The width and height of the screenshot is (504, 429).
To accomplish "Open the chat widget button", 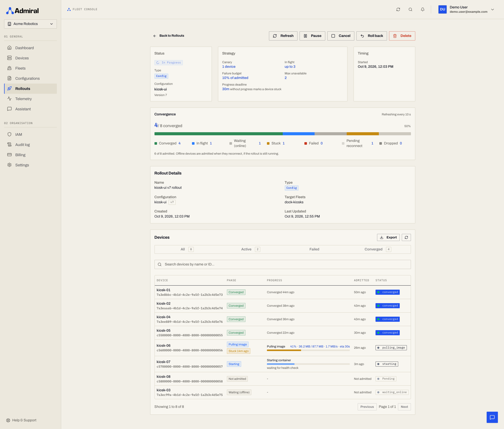I will pyautogui.click(x=492, y=417).
